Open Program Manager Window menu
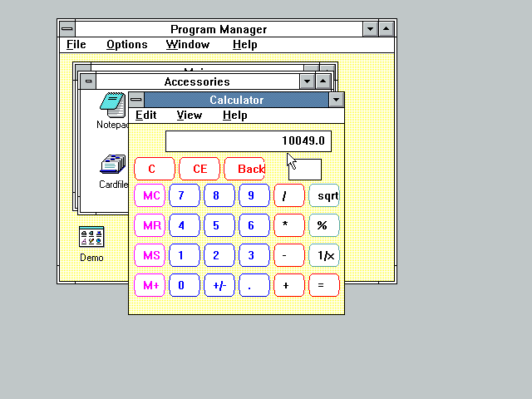 188,44
